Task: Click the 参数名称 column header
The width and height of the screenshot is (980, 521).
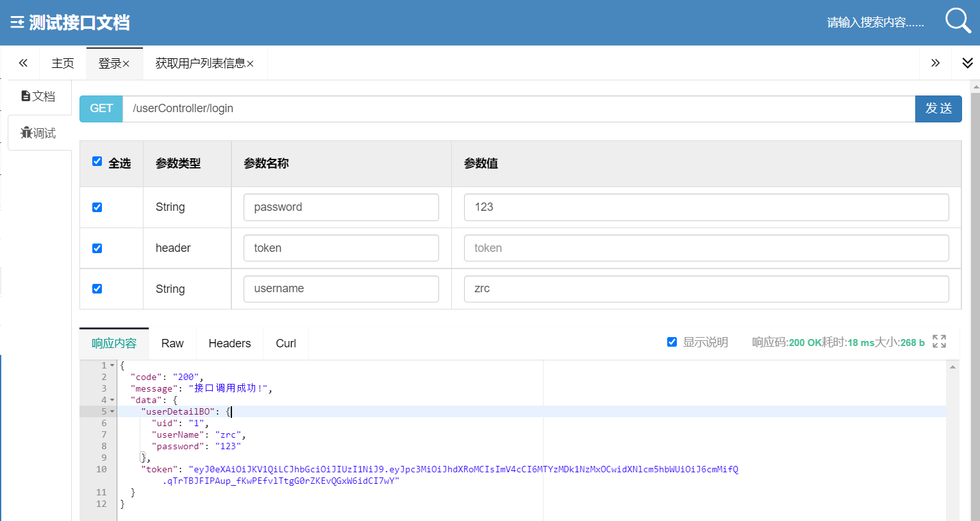Action: (x=267, y=163)
